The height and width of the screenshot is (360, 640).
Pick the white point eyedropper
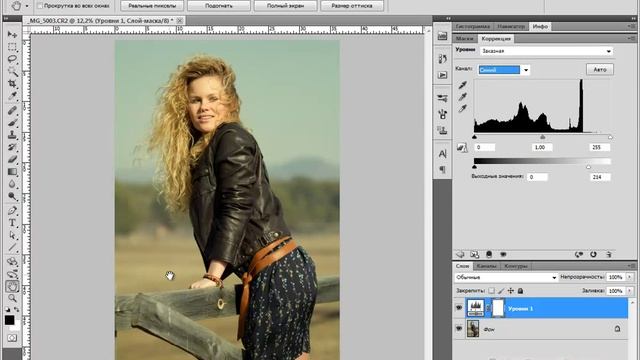point(462,109)
